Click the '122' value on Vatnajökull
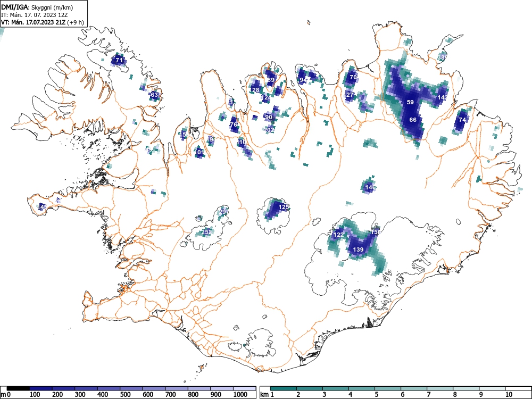532x399 pixels. 338,235
